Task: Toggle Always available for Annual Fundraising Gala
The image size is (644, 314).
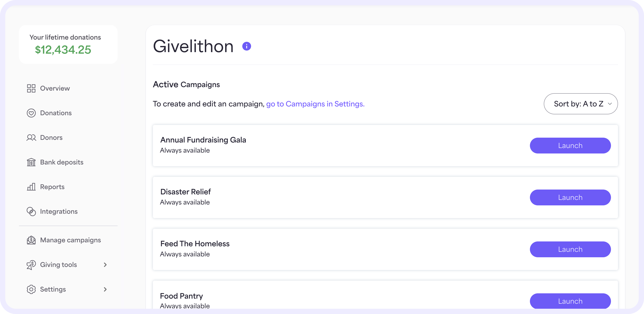Action: point(184,150)
